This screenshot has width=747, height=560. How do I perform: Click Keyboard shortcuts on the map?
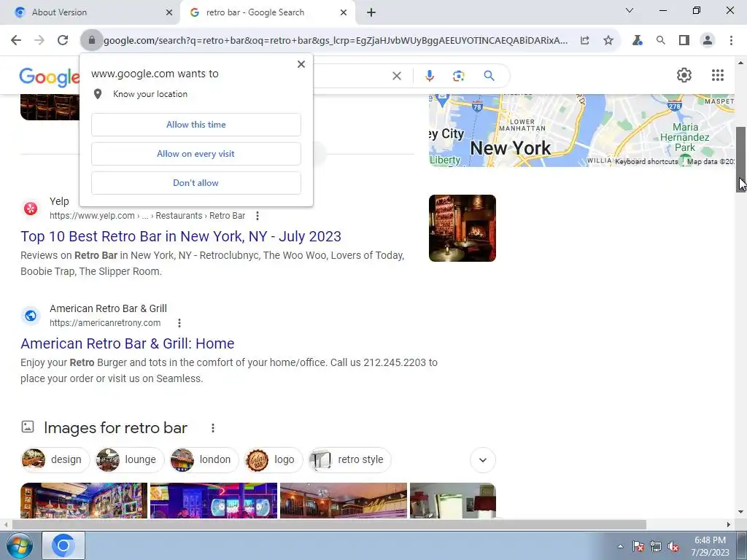pos(646,161)
